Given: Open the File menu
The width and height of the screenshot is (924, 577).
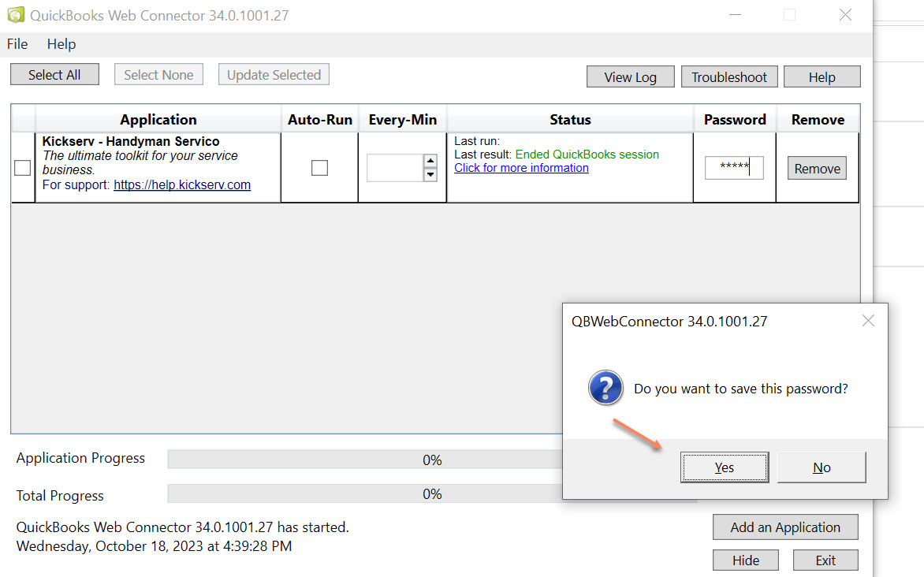Looking at the screenshot, I should (17, 44).
